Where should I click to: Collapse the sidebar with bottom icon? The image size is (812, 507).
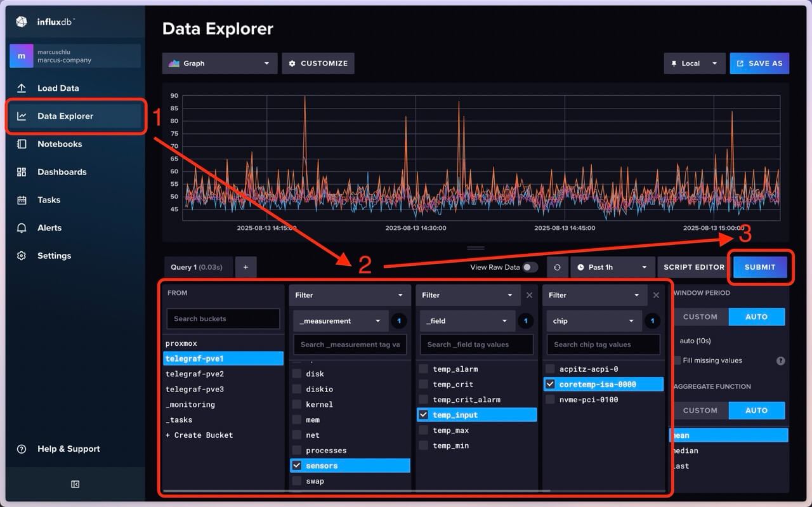[x=75, y=484]
